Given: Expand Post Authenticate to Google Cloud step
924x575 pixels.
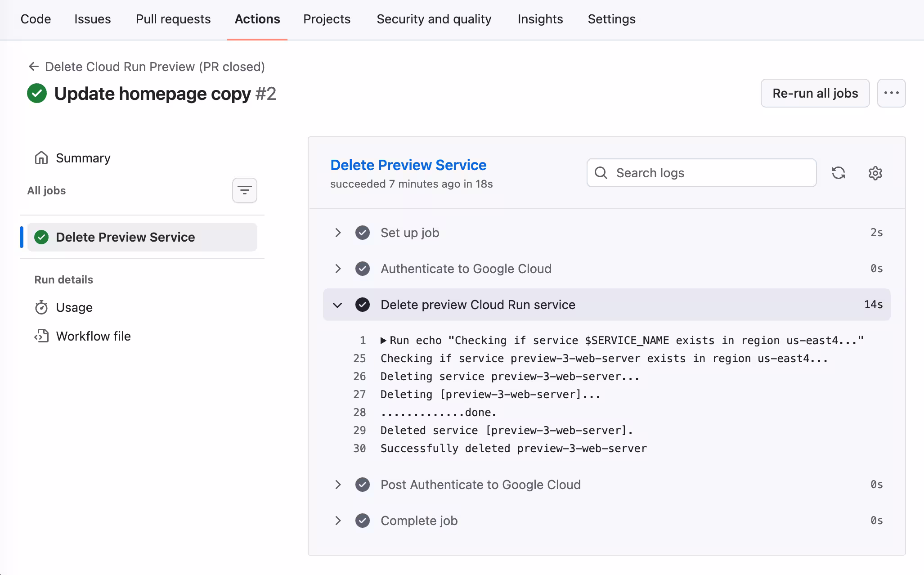Looking at the screenshot, I should (338, 485).
